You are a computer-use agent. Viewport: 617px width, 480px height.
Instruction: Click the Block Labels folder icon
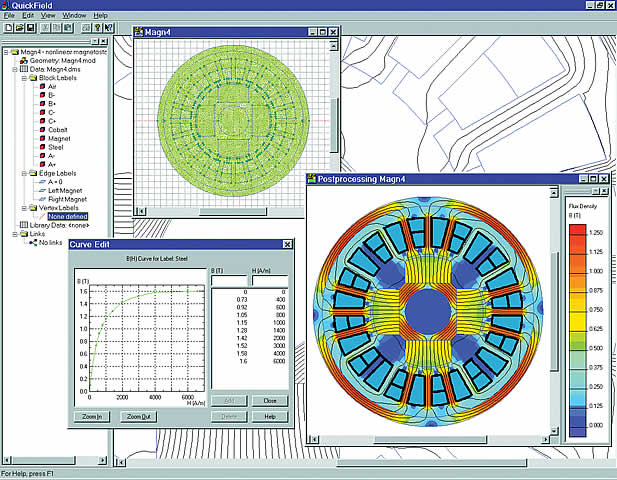[x=33, y=78]
